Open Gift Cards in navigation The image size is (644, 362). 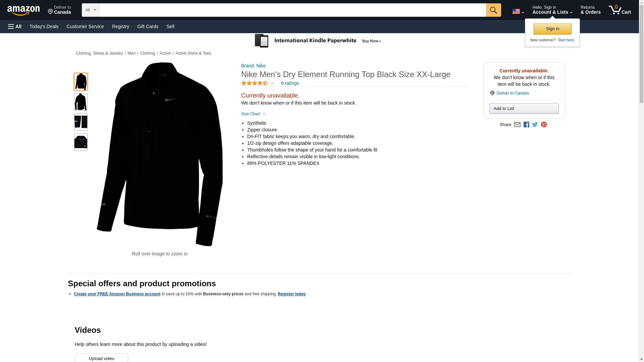(x=148, y=26)
